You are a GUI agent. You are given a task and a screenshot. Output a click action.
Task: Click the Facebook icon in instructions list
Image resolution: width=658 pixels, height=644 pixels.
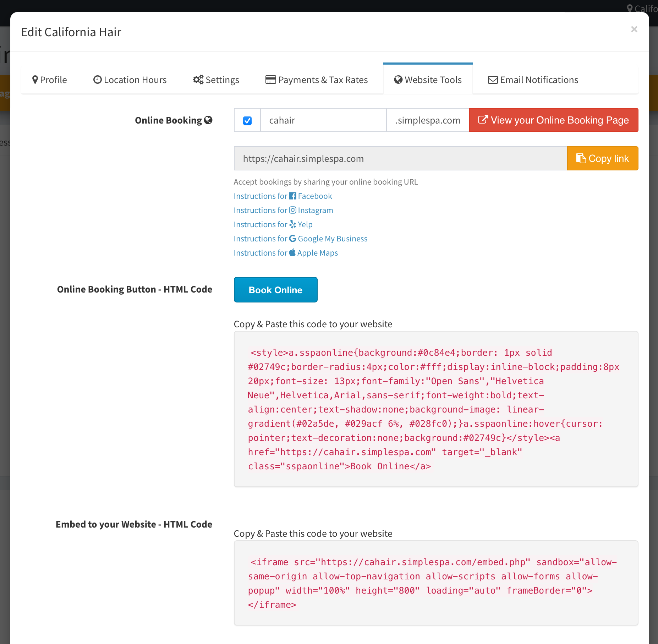tap(292, 196)
